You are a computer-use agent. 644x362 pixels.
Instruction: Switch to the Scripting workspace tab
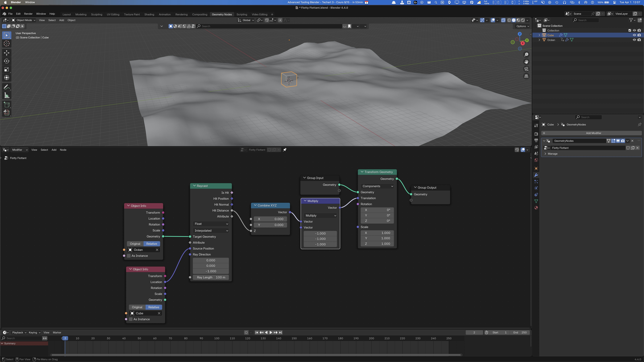coord(242,14)
